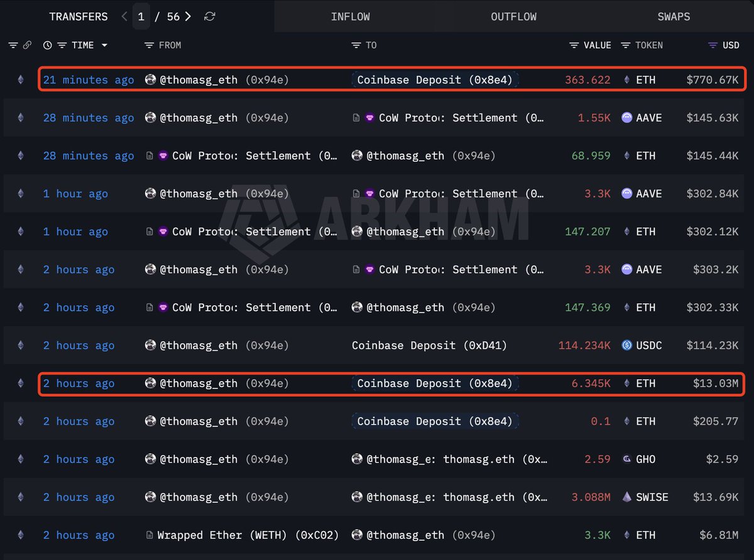Click the link icon in the header
Image resolution: width=754 pixels, height=560 pixels.
coord(27,45)
